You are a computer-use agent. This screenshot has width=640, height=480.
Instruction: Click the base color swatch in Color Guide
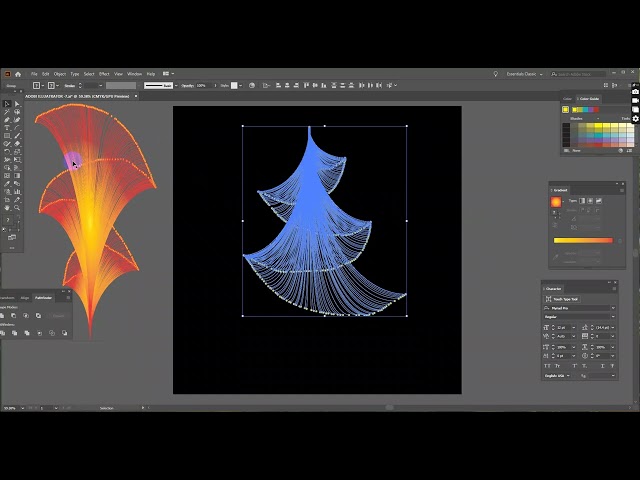(x=565, y=109)
